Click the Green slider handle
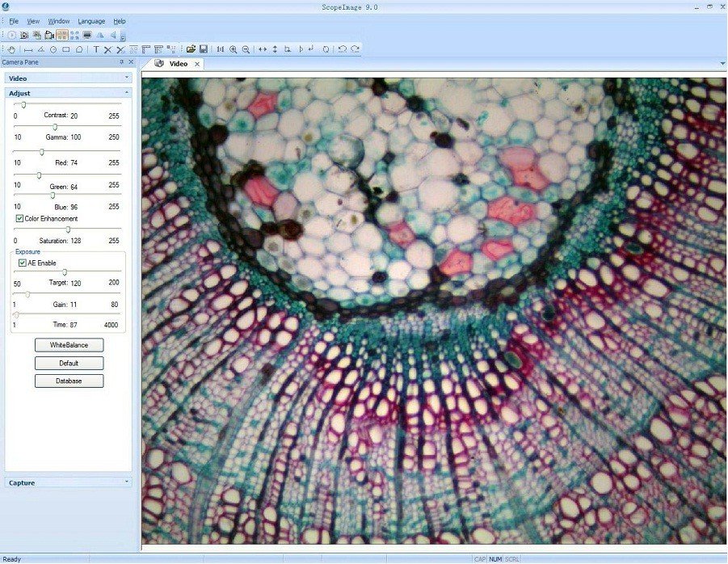Image resolution: width=728 pixels, height=564 pixels. (39, 175)
